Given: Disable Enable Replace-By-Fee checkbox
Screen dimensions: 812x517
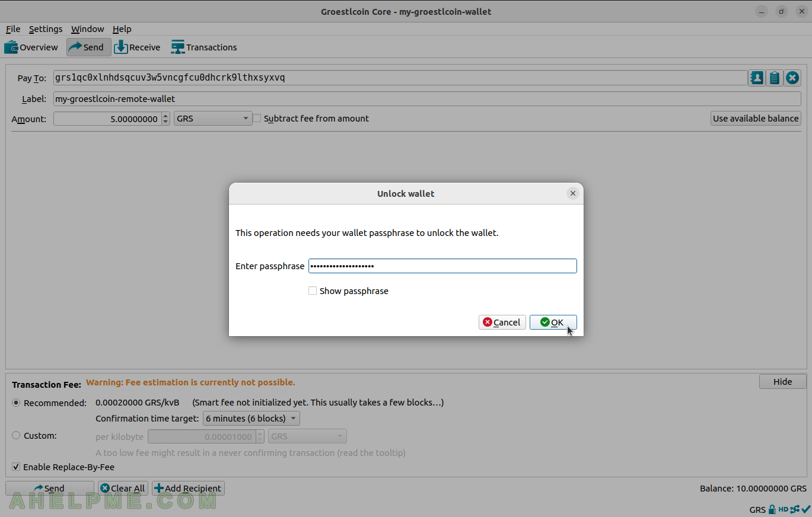Looking at the screenshot, I should click(x=16, y=467).
